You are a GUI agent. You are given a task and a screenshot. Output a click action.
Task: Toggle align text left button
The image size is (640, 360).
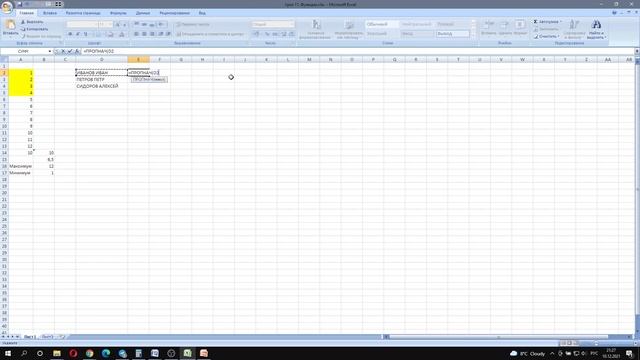136,34
